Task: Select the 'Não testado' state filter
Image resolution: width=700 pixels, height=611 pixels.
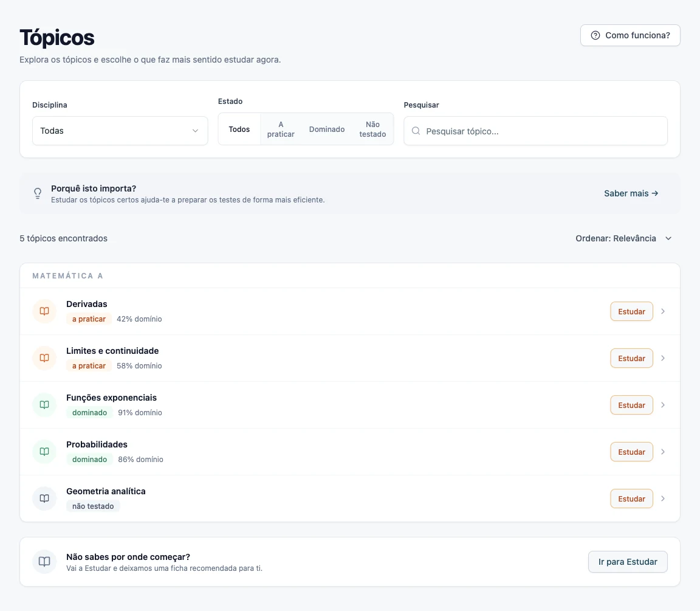Action: pyautogui.click(x=372, y=129)
